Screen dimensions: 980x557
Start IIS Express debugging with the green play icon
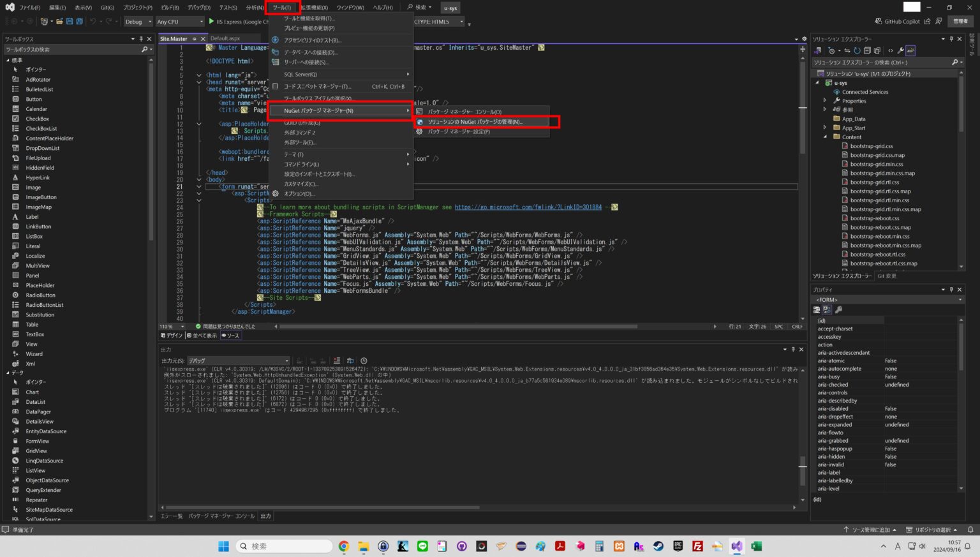[x=211, y=21]
